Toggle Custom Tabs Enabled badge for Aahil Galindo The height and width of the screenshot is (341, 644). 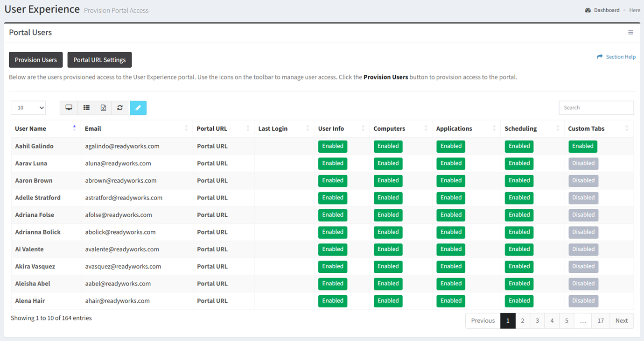coord(583,146)
